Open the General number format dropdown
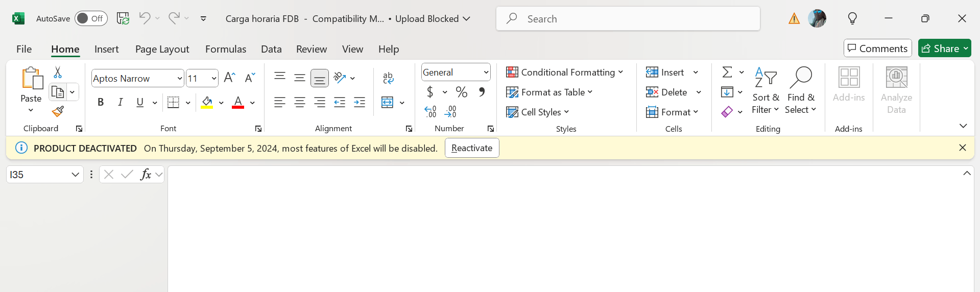Screen dimensions: 980x292 click(x=486, y=72)
